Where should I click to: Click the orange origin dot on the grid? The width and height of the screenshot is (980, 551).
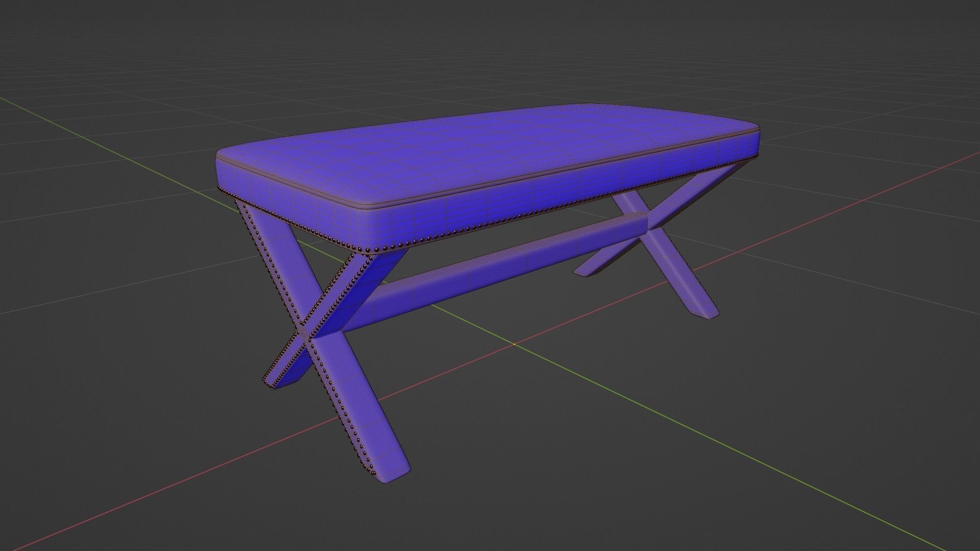(514, 344)
